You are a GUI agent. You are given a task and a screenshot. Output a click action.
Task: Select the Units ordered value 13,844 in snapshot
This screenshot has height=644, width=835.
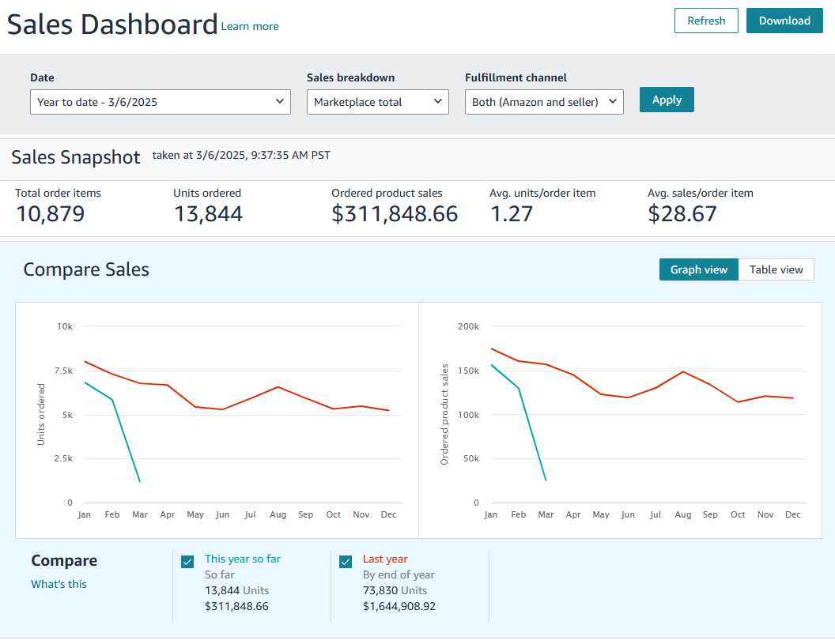pos(208,214)
